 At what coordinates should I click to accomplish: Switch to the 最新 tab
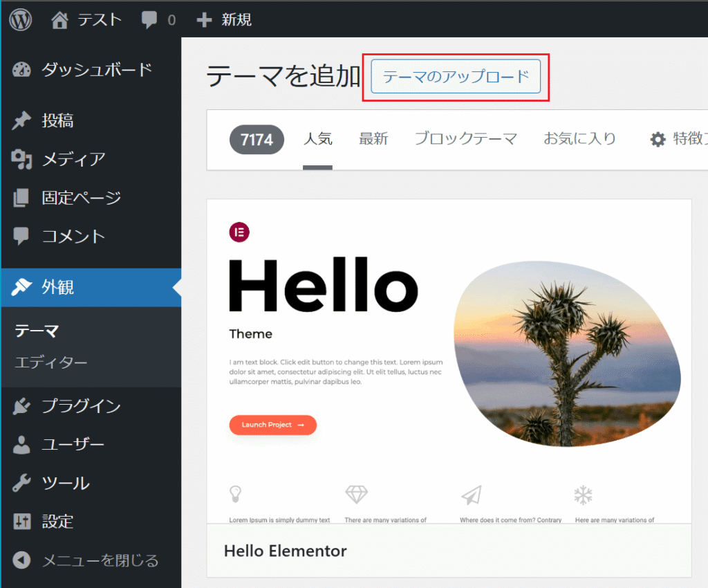(373, 139)
